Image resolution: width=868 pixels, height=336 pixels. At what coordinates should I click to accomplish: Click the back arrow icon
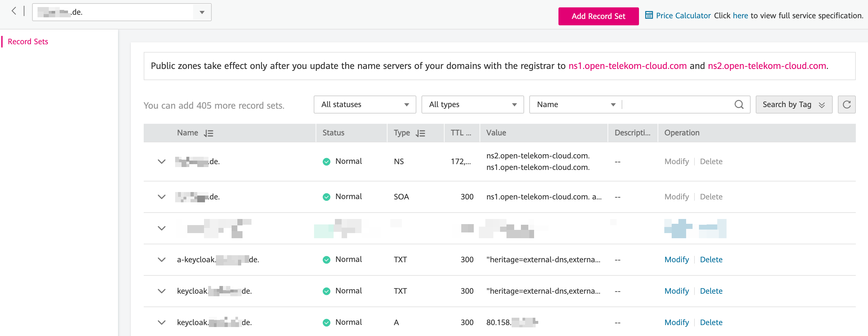[13, 11]
